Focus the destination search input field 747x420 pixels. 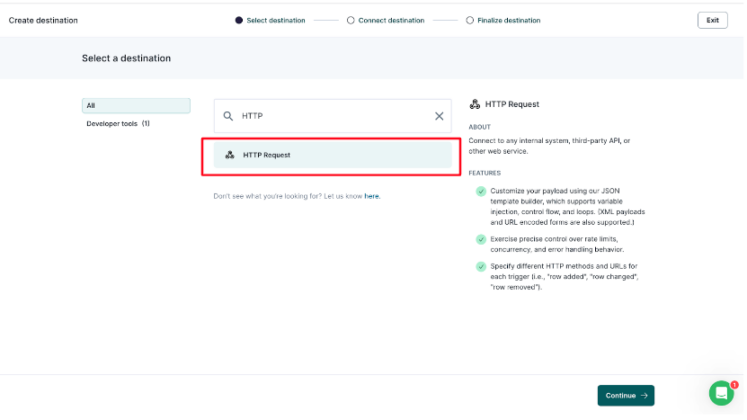point(333,116)
